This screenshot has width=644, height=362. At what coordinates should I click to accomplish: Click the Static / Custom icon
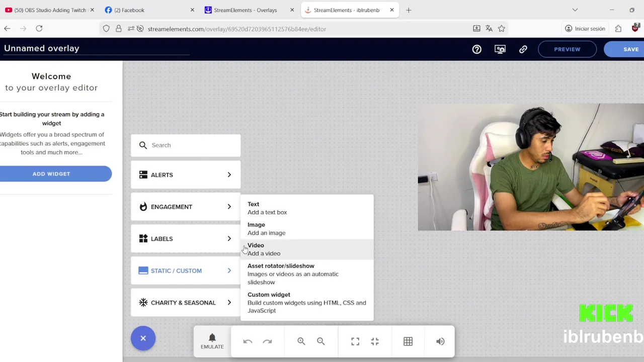coord(143,270)
